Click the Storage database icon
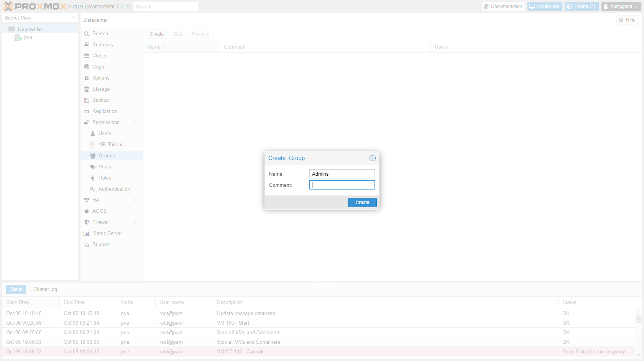 [87, 89]
